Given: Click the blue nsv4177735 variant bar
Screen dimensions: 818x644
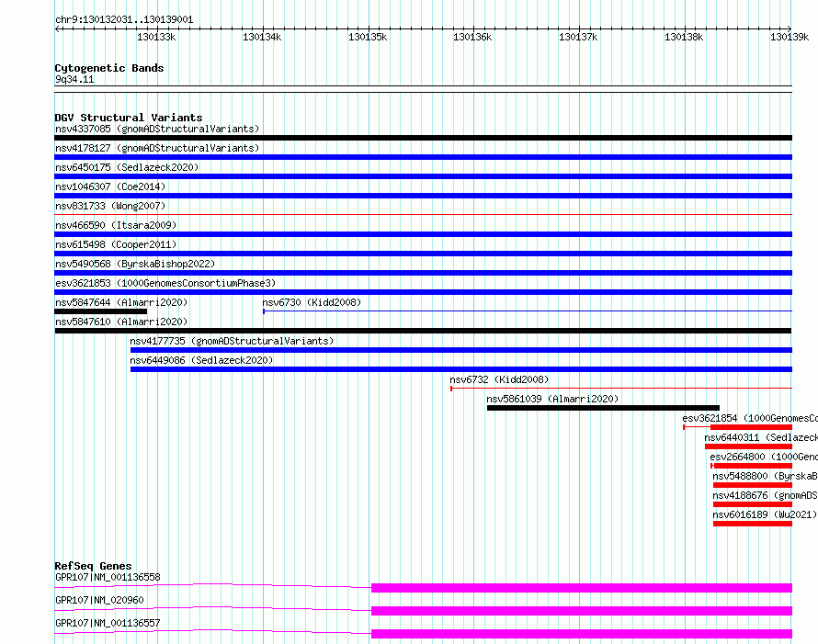Looking at the screenshot, I should tap(461, 350).
